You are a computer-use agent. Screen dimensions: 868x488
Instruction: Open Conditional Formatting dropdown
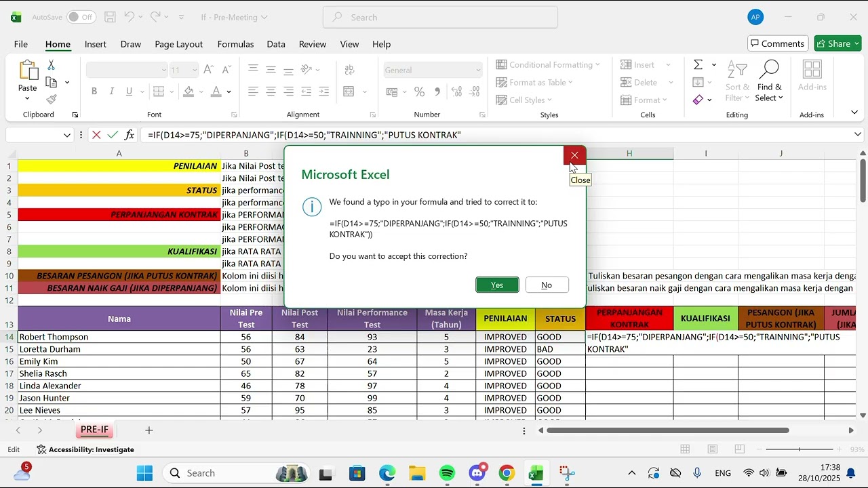pos(548,64)
